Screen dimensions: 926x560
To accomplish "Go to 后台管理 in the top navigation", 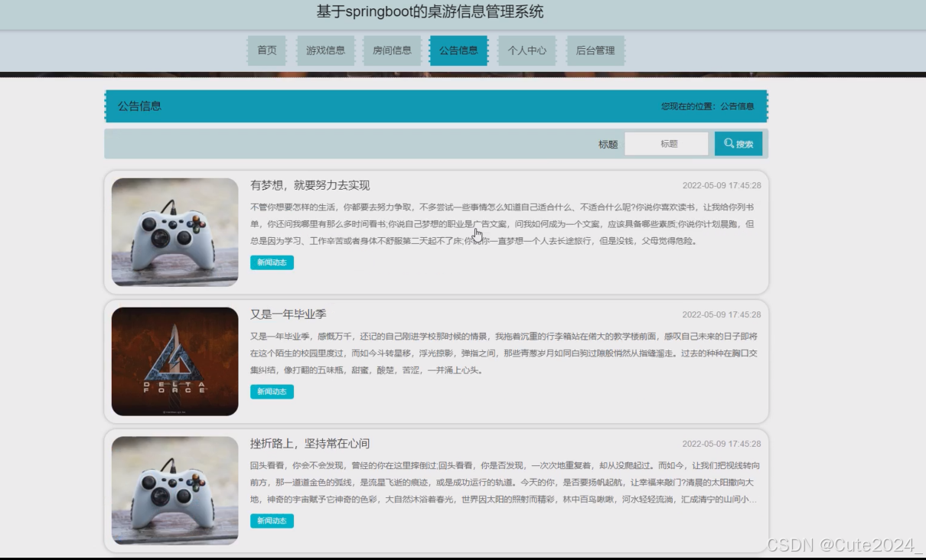I will 595,50.
